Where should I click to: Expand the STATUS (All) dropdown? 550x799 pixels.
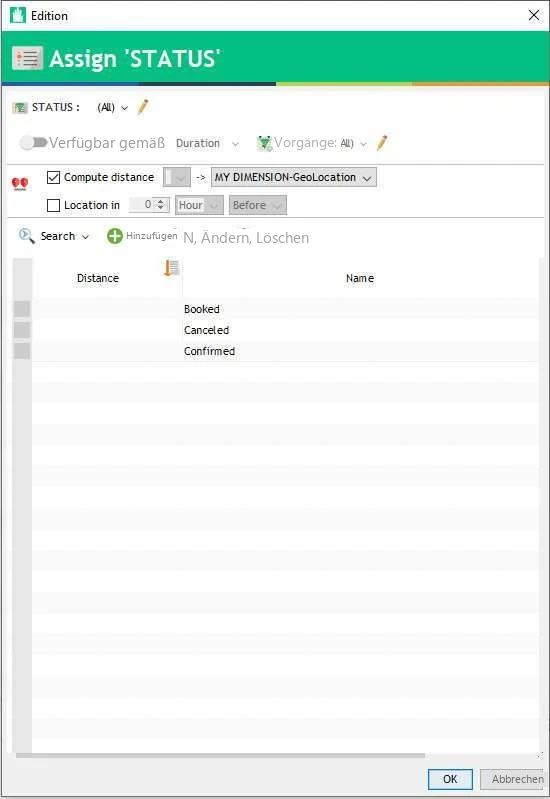pyautogui.click(x=112, y=108)
